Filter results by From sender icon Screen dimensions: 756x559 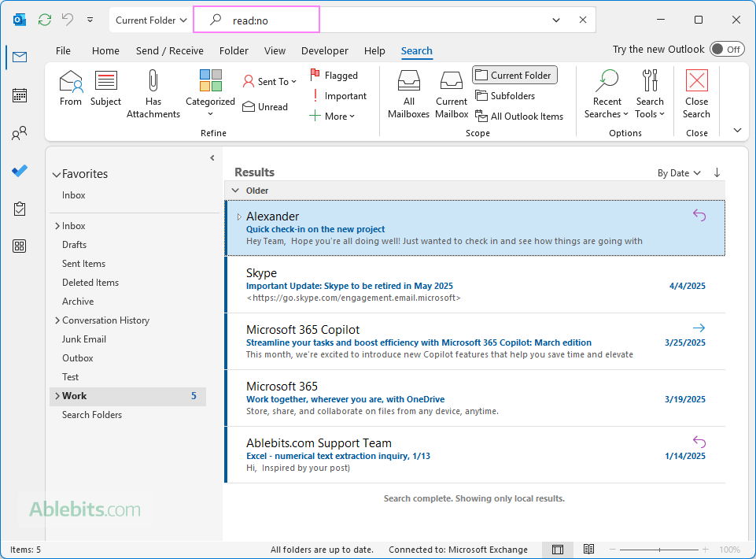point(71,81)
